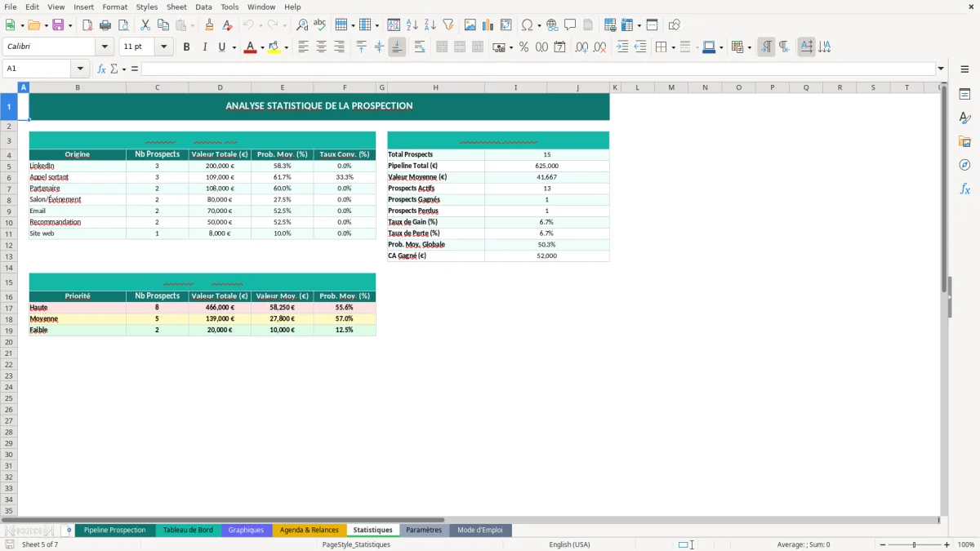980x551 pixels.
Task: Enable left-to-right text direction
Action: [766, 47]
